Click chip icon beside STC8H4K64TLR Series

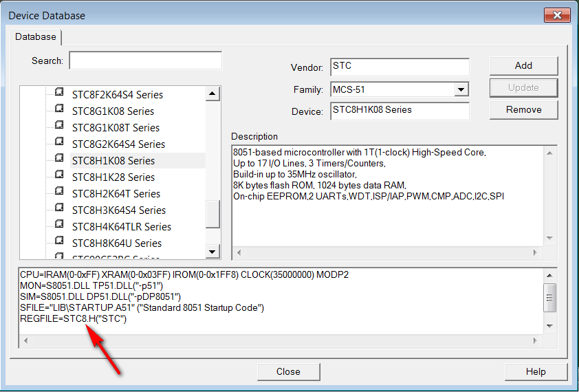click(x=59, y=224)
